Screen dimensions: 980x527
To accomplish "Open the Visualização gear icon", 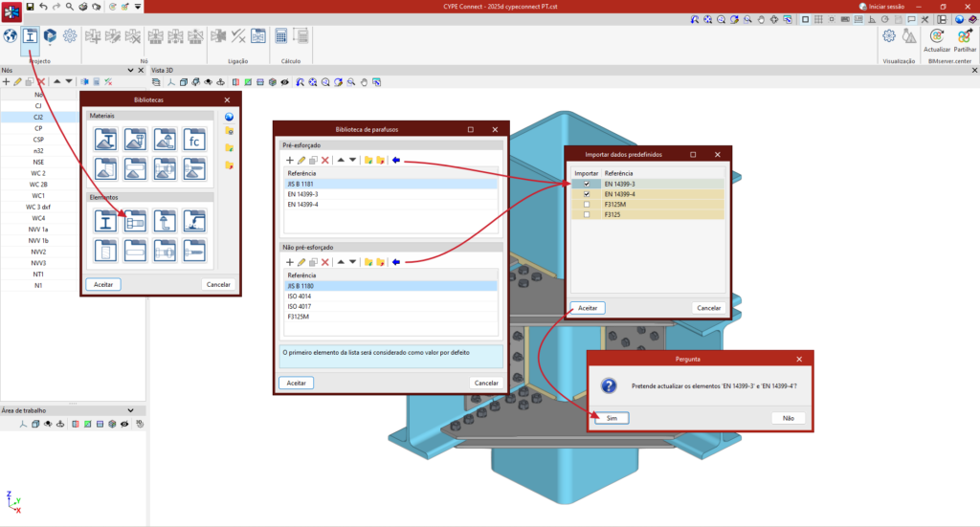I will (889, 36).
